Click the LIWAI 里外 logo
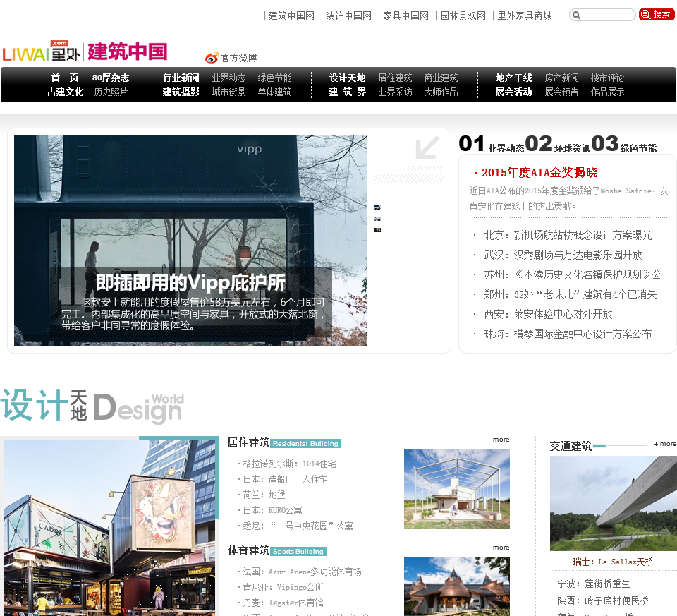Image resolution: width=677 pixels, height=616 pixels. pos(42,52)
